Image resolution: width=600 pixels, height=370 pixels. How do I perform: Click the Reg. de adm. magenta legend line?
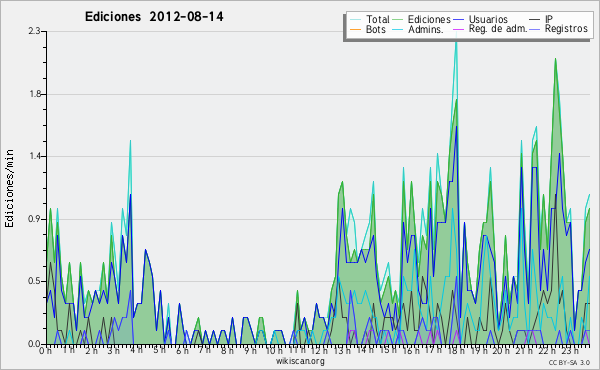458,29
